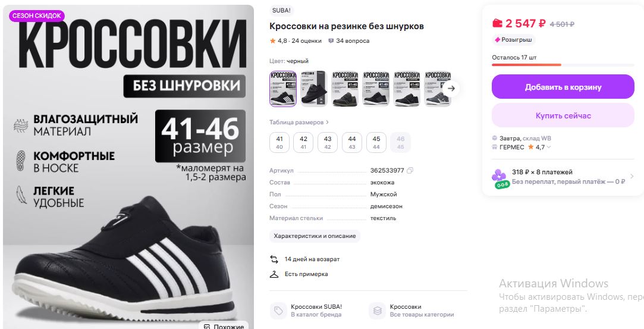Choose shoe size 45
This screenshot has width=644, height=329.
[x=376, y=143]
